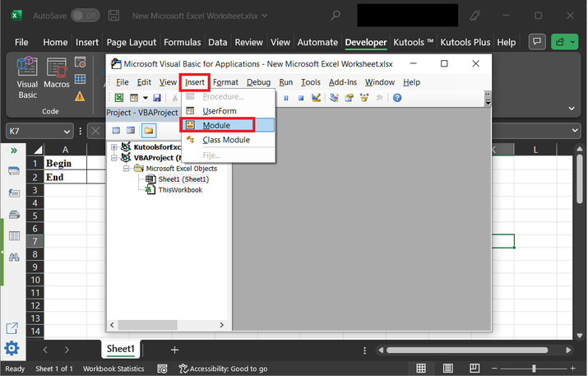The width and height of the screenshot is (588, 376).
Task: Collapse the Excel ribbon chevron
Action: coord(572,109)
